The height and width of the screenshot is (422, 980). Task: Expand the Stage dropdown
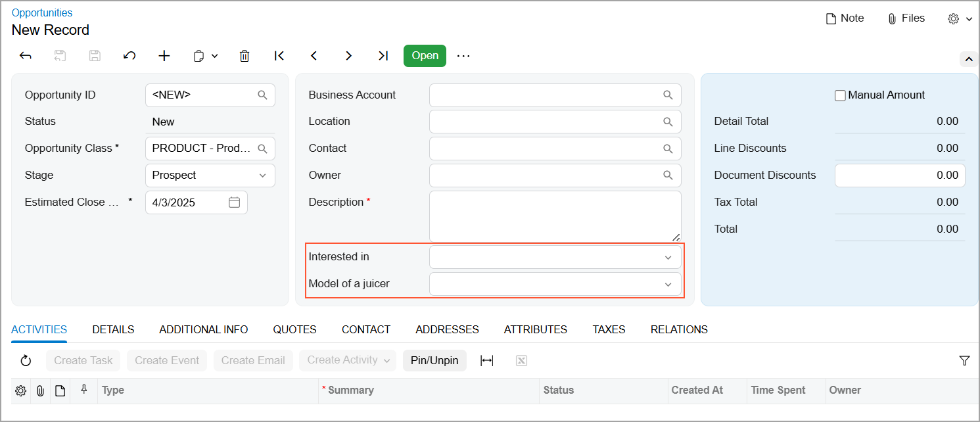[x=262, y=176]
